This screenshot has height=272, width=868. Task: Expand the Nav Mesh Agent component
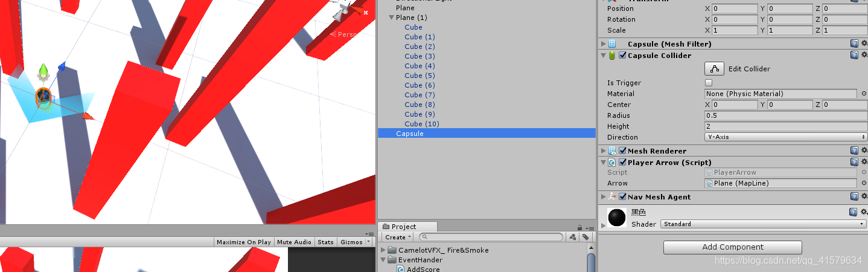[603, 196]
